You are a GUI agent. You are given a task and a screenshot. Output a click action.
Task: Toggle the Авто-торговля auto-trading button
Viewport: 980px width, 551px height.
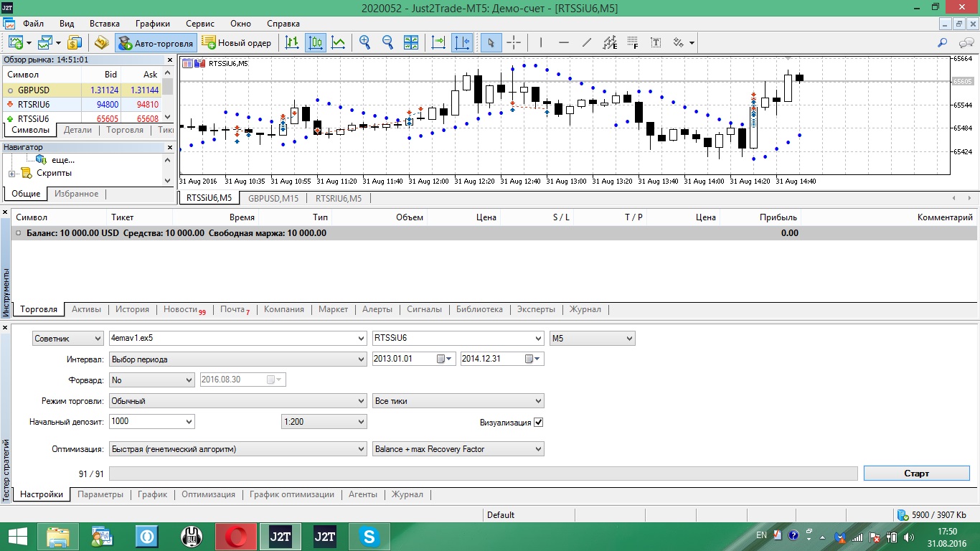click(x=156, y=43)
